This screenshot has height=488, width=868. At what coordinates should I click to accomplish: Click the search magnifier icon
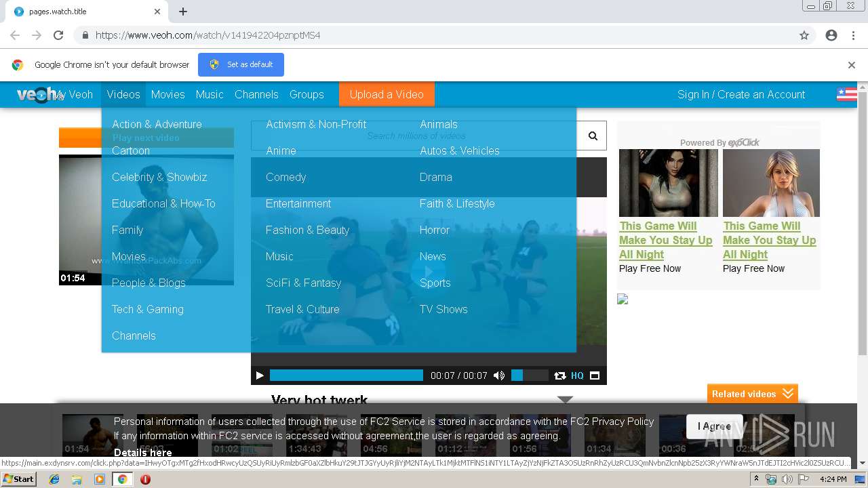(593, 136)
